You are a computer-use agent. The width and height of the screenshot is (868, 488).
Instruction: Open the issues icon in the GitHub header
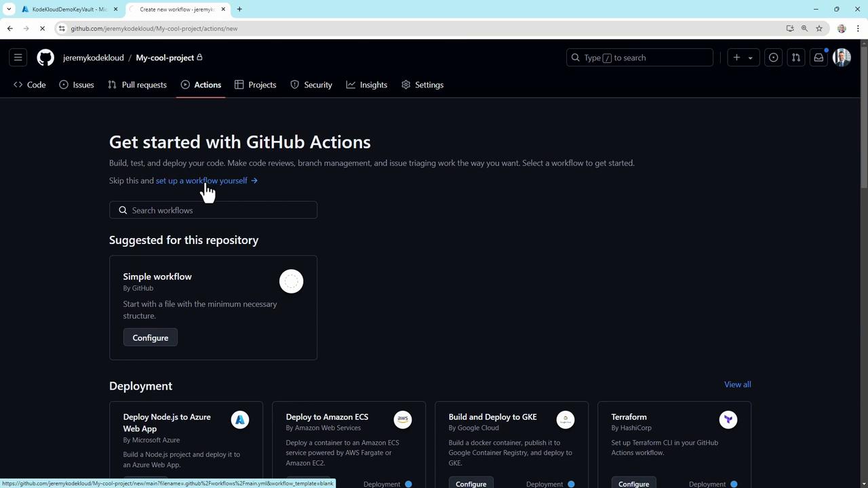point(773,58)
